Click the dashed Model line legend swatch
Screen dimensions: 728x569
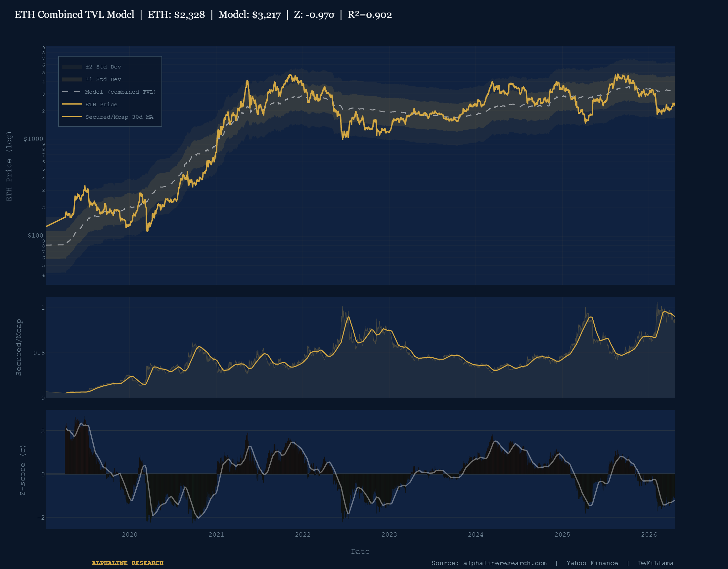72,92
